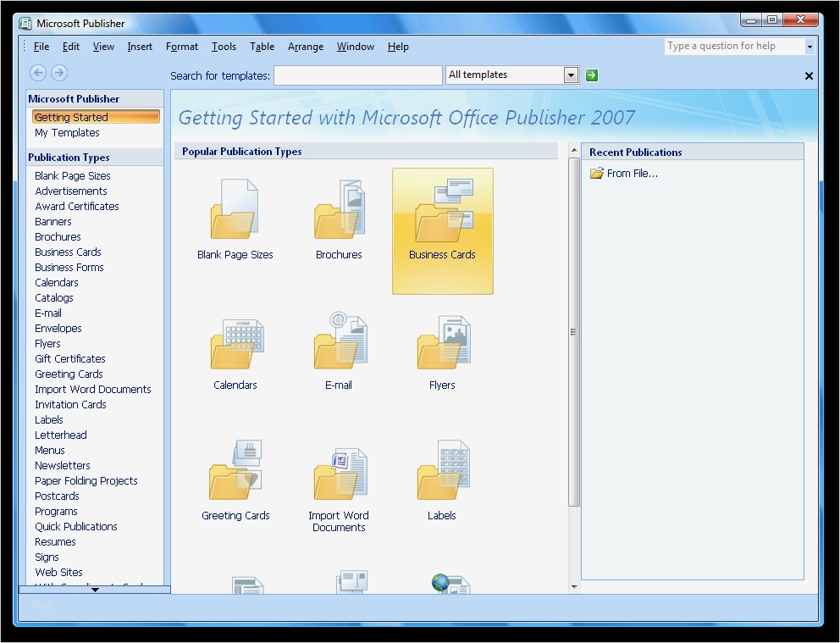The width and height of the screenshot is (840, 643).
Task: Browse Business Forms in the sidebar
Action: [69, 267]
